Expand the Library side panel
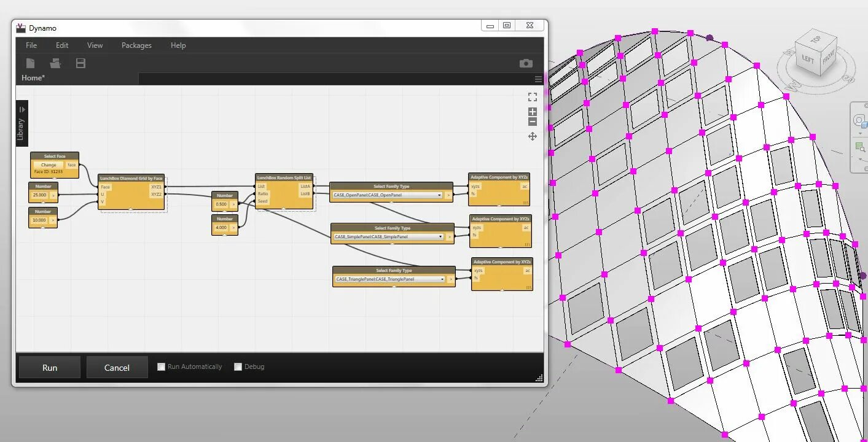The height and width of the screenshot is (442, 868). coord(22,123)
